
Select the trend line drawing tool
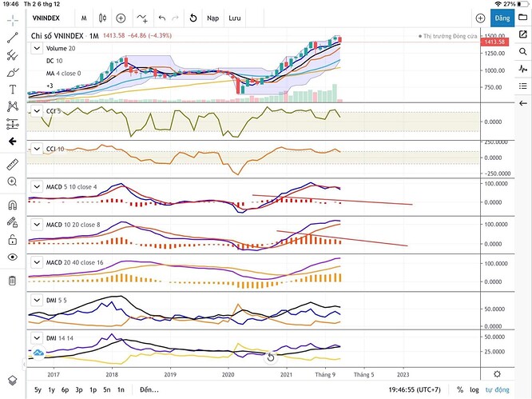tap(12, 38)
